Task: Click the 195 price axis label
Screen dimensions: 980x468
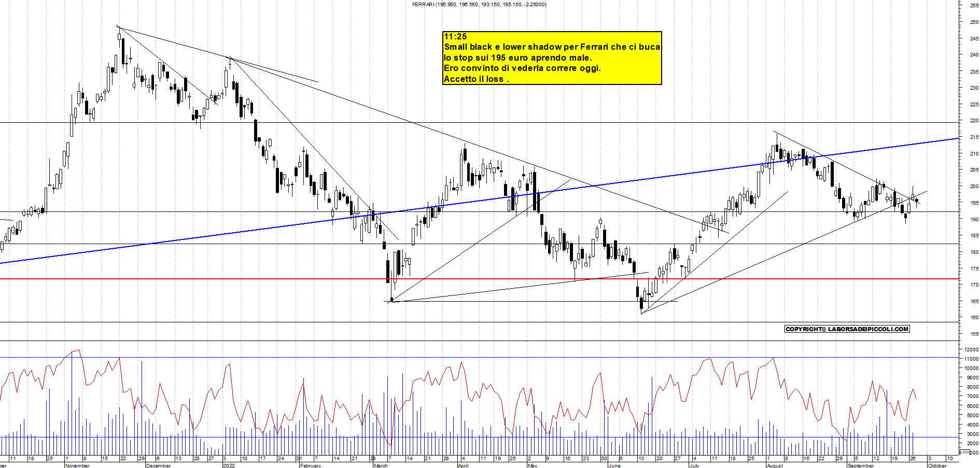Action: point(974,203)
